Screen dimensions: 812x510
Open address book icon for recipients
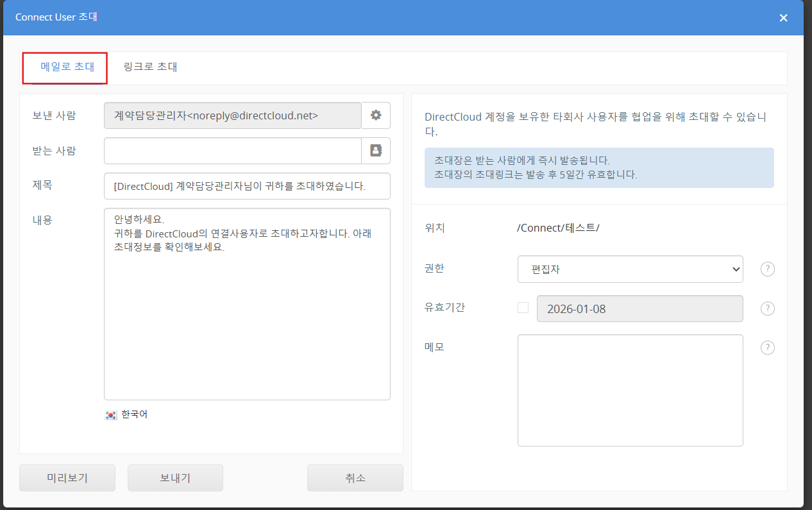click(x=376, y=151)
